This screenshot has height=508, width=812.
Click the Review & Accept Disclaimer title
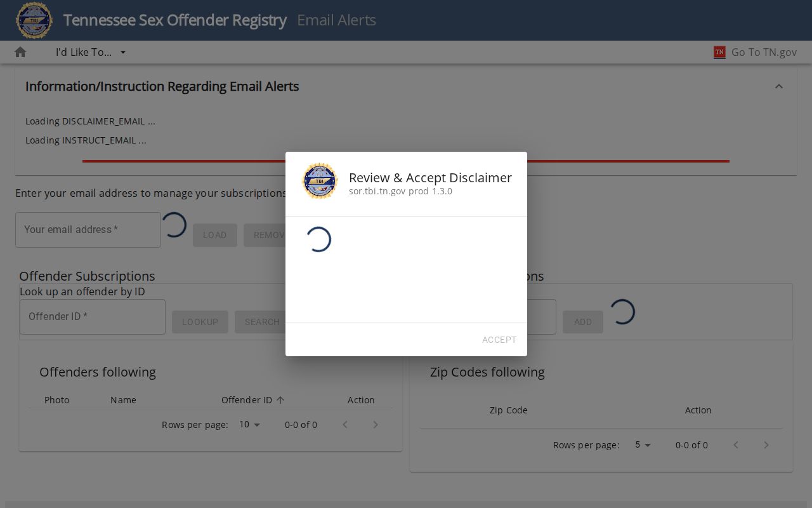tap(431, 178)
